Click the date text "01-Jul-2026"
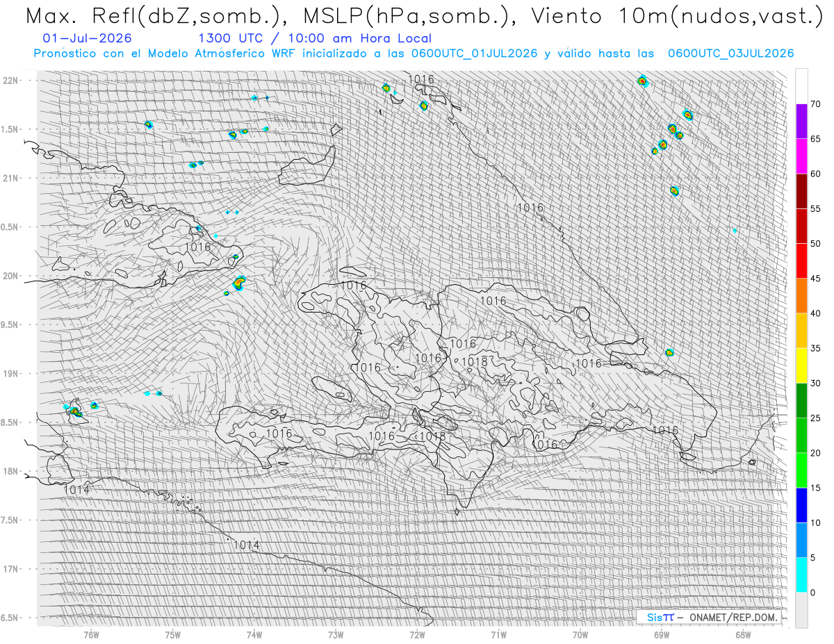The width and height of the screenshot is (834, 644). (x=86, y=39)
